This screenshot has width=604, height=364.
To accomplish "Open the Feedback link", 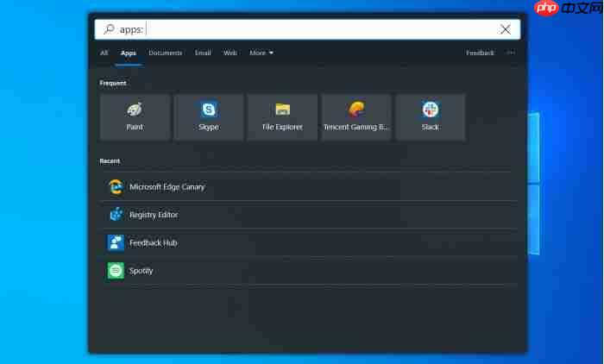I will click(x=480, y=53).
